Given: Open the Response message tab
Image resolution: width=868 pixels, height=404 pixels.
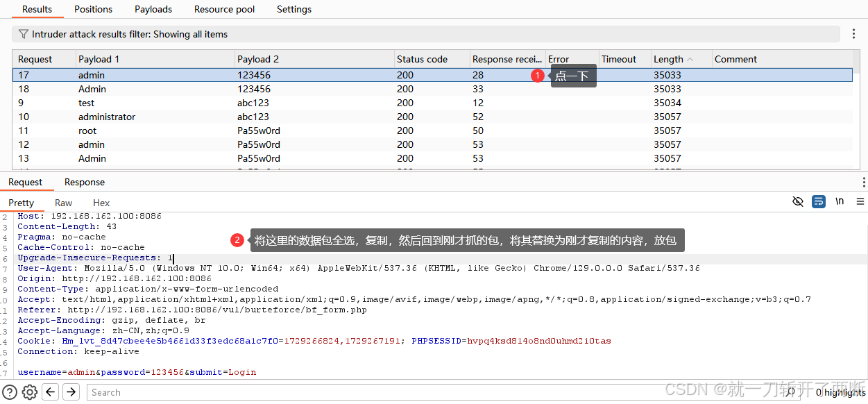Looking at the screenshot, I should click(x=85, y=182).
